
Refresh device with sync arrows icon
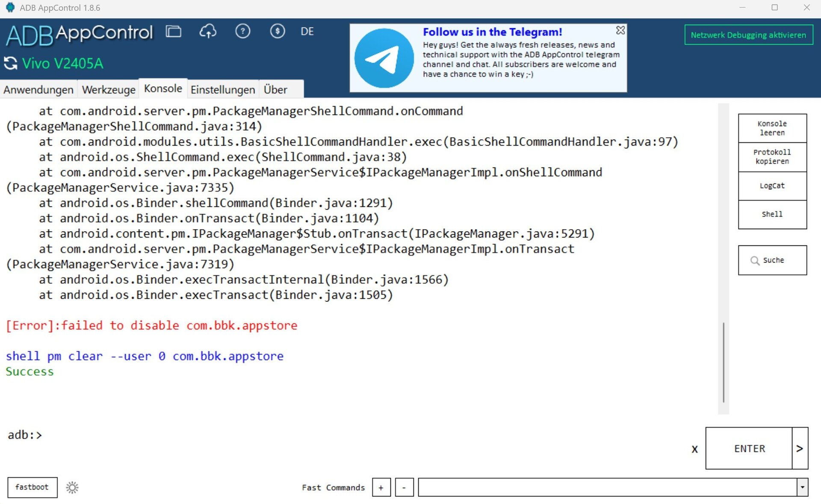click(x=11, y=63)
